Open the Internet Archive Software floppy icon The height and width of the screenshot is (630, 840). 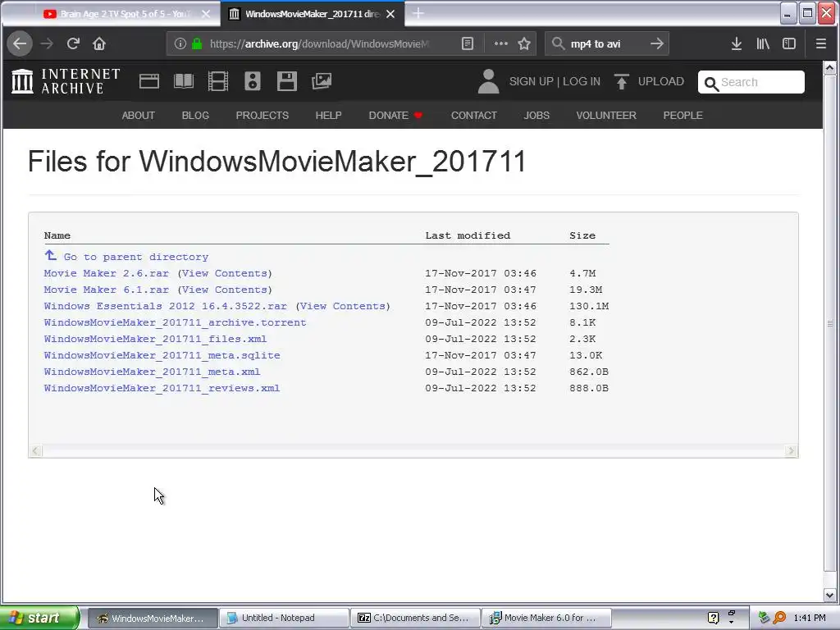pyautogui.click(x=287, y=81)
